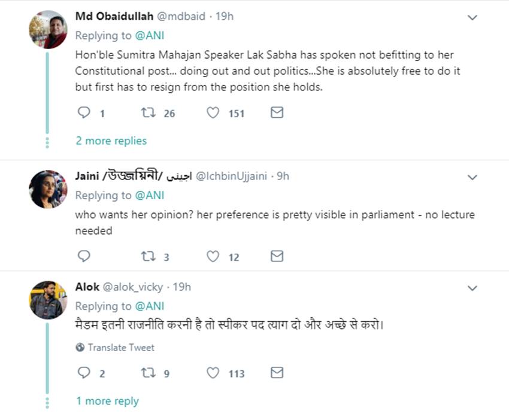The height and width of the screenshot is (420, 509).
Task: Expand the 2 more replies link
Action: [x=111, y=141]
